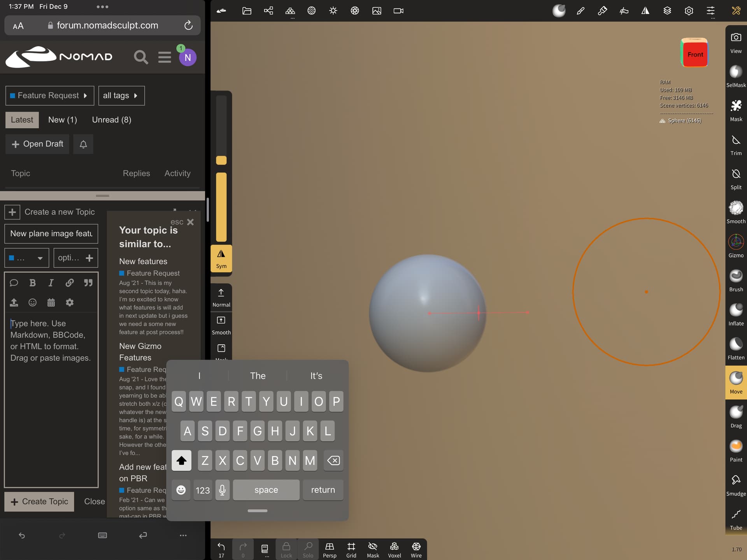Activate the Gizmo tool
The width and height of the screenshot is (747, 560).
click(x=735, y=246)
